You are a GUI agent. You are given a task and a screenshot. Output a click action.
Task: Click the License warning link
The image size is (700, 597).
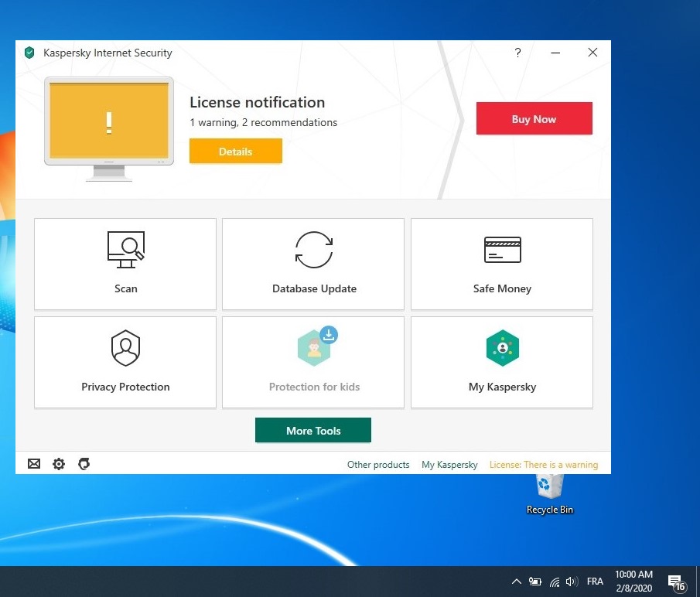pyautogui.click(x=544, y=465)
